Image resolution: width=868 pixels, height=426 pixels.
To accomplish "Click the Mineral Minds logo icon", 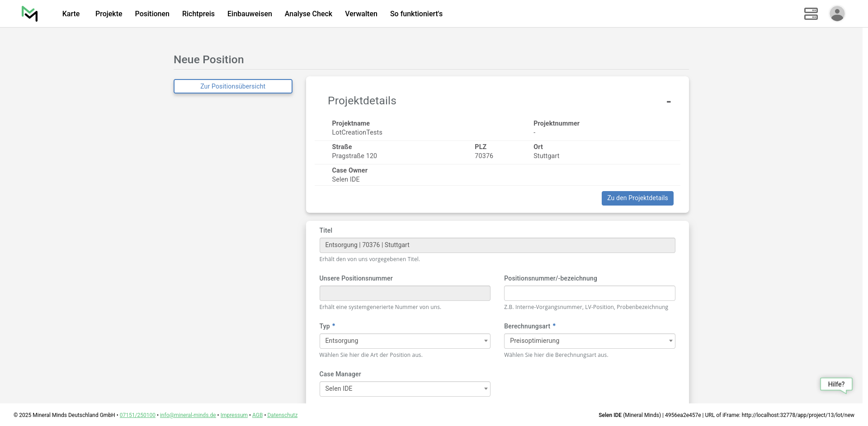I will click(30, 14).
